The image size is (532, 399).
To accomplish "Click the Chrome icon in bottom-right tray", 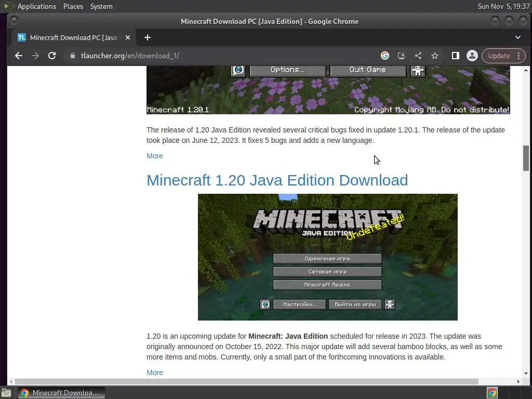I will tap(492, 393).
